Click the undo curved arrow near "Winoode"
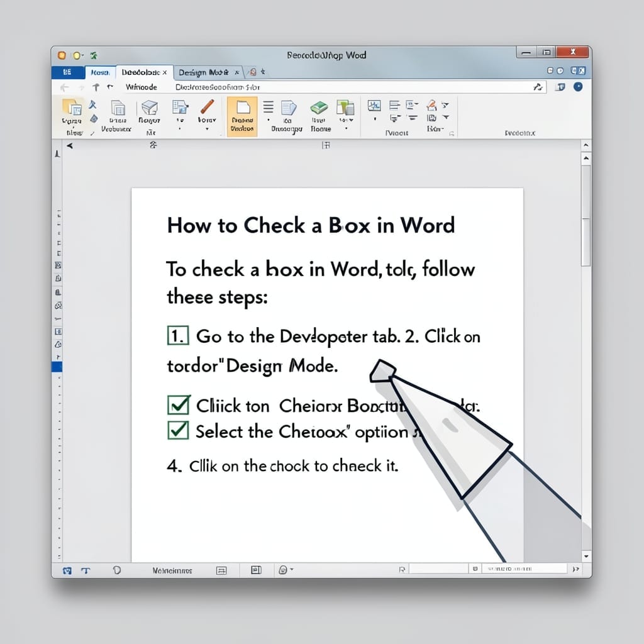644x644 pixels. point(110,87)
